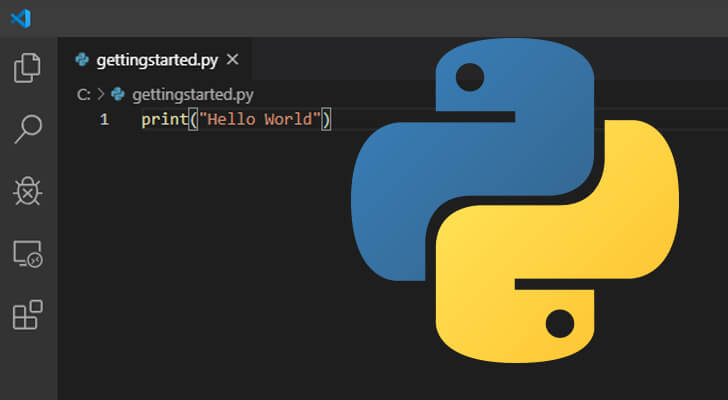Click the Python file icon on the tab
Viewport: 728px width, 400px height.
click(82, 59)
